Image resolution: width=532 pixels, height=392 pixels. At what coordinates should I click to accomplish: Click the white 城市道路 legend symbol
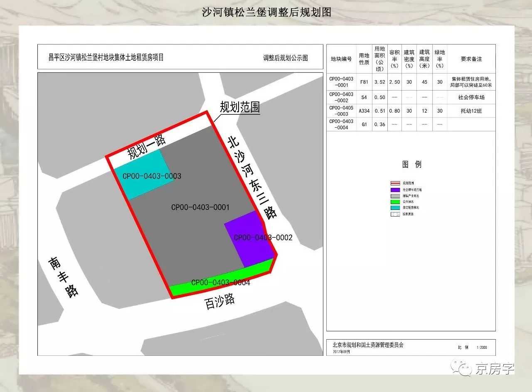click(395, 214)
